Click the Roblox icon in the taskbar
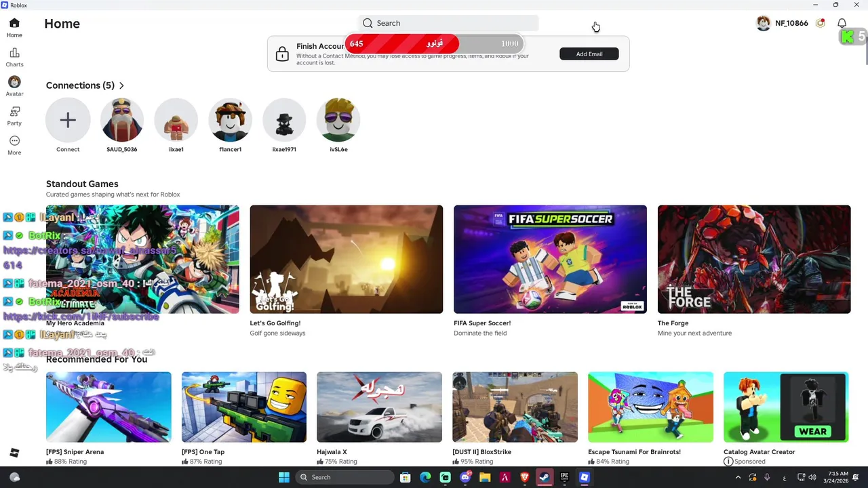 [584, 477]
